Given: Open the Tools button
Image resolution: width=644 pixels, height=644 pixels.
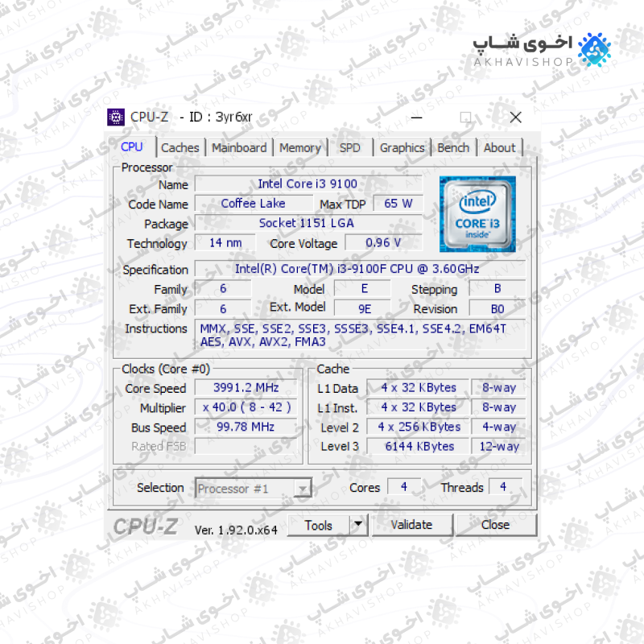Looking at the screenshot, I should tap(319, 526).
